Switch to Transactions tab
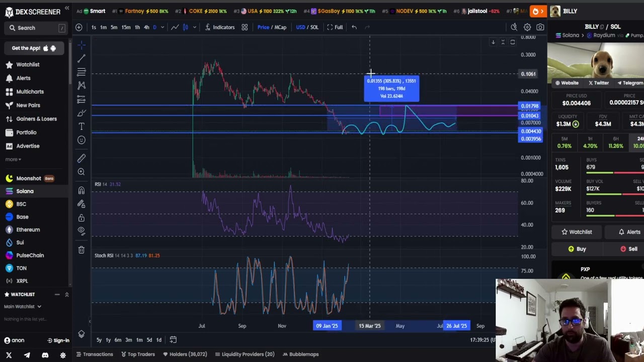 tap(95, 354)
